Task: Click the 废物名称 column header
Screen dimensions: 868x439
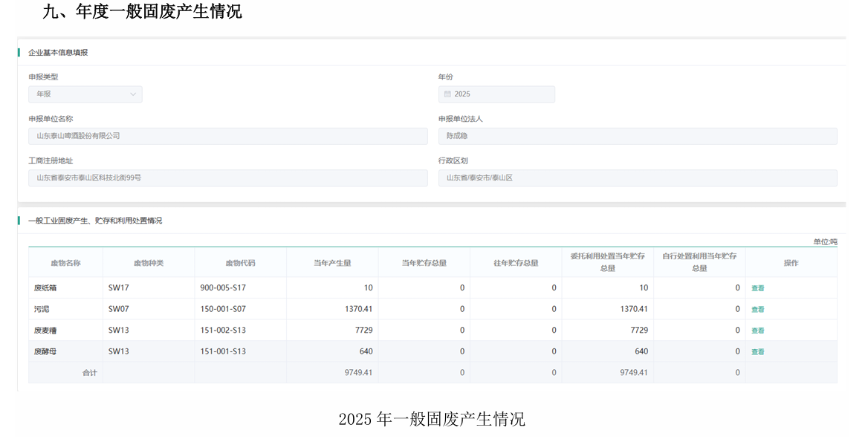Action: click(65, 263)
